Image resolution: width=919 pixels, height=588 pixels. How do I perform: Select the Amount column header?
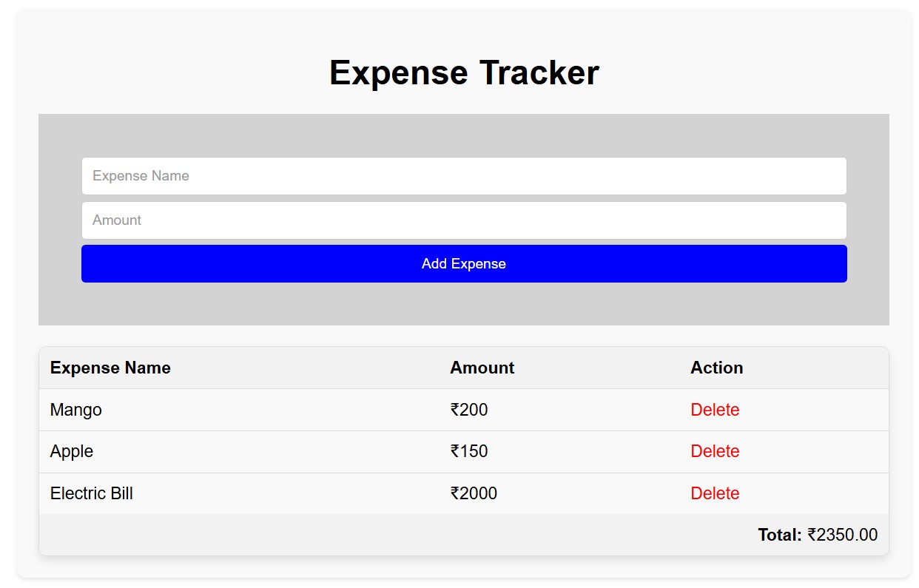coord(482,368)
